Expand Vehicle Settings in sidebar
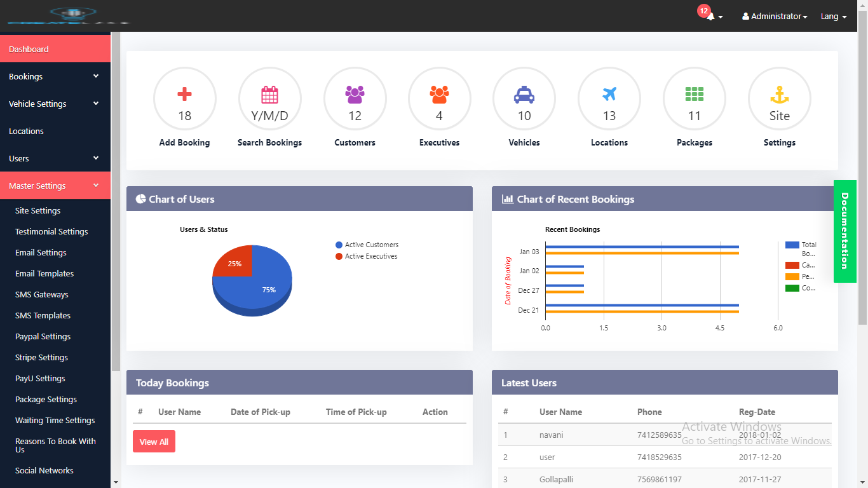The height and width of the screenshot is (488, 868). point(55,104)
